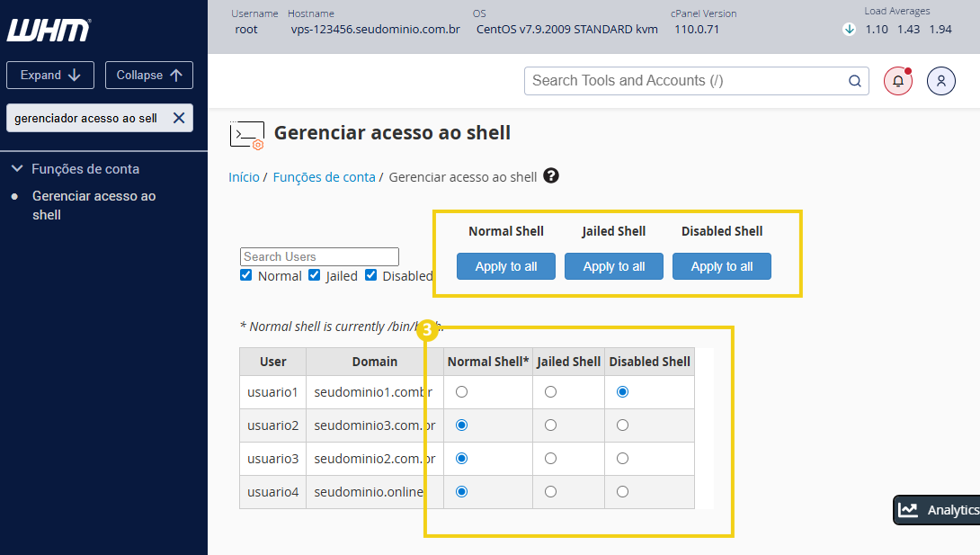Select Jailed Shell for usuario2
Screen dimensions: 980x555
[550, 425]
